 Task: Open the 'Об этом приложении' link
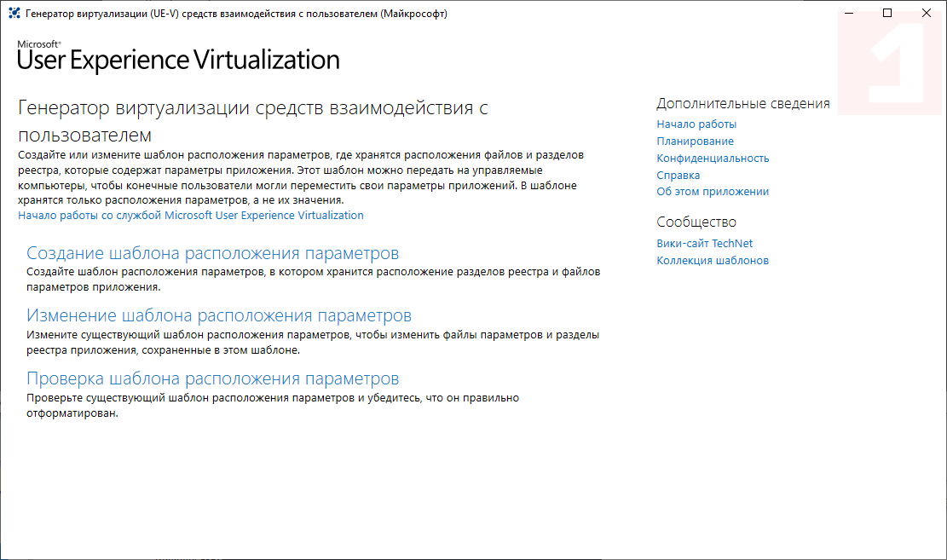713,192
